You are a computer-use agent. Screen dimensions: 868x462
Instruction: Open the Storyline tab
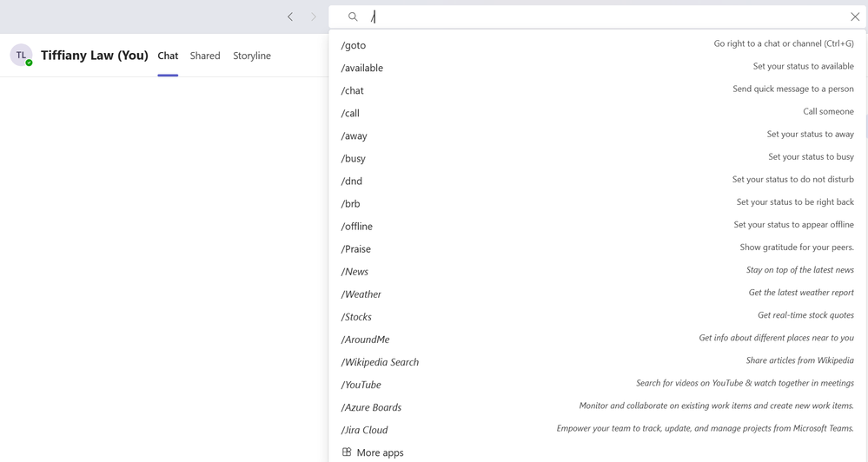point(252,56)
